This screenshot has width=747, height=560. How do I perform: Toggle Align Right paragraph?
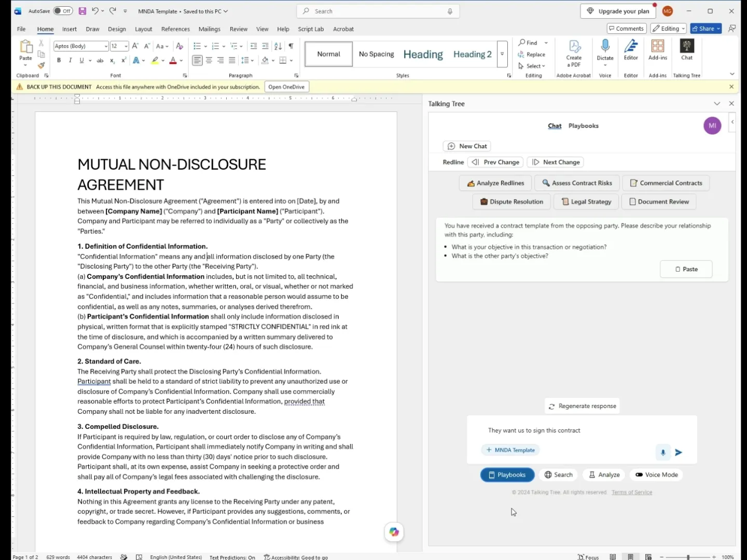[x=220, y=61]
